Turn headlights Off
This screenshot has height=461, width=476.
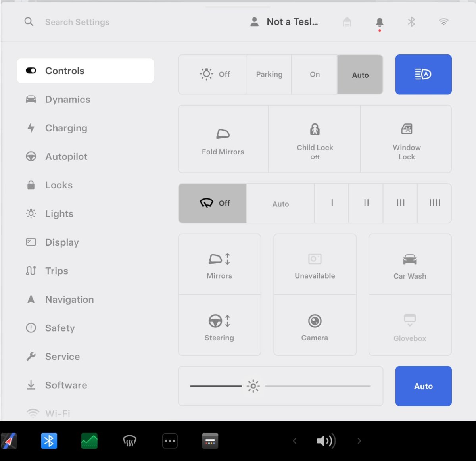[x=212, y=75]
